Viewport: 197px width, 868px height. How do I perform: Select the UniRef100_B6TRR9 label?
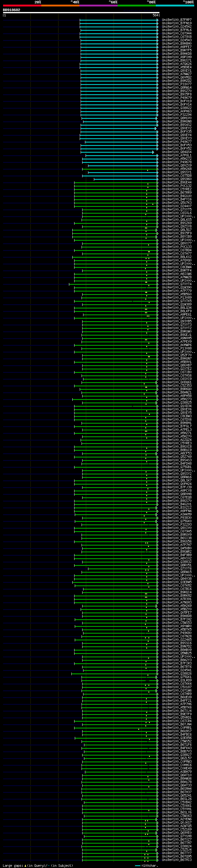177,193
